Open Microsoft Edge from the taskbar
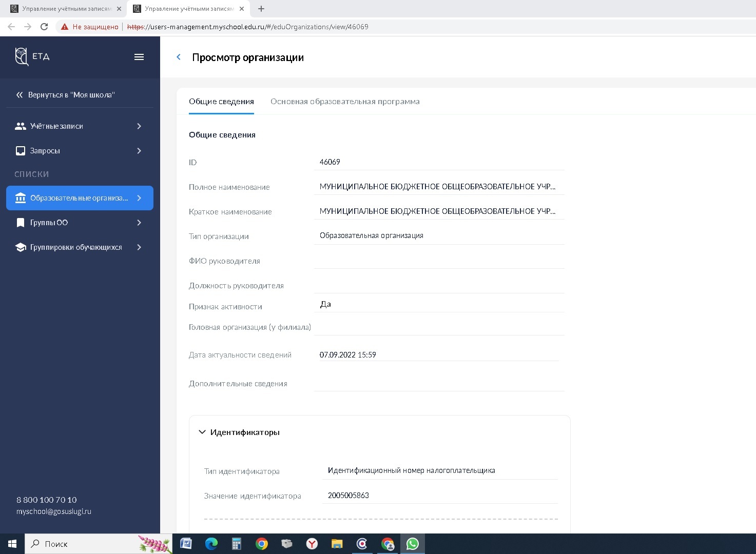The width and height of the screenshot is (756, 554). point(211,544)
